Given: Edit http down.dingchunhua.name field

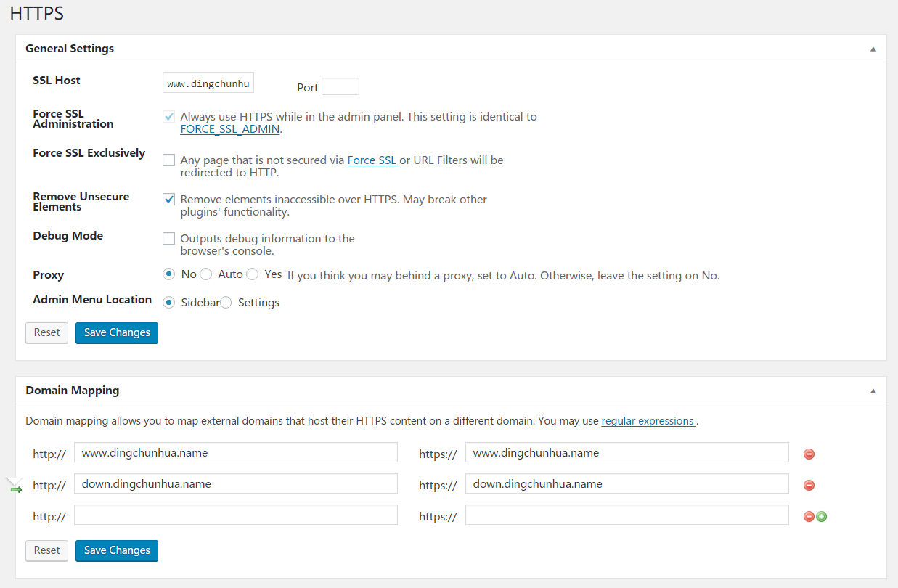Looking at the screenshot, I should (236, 483).
